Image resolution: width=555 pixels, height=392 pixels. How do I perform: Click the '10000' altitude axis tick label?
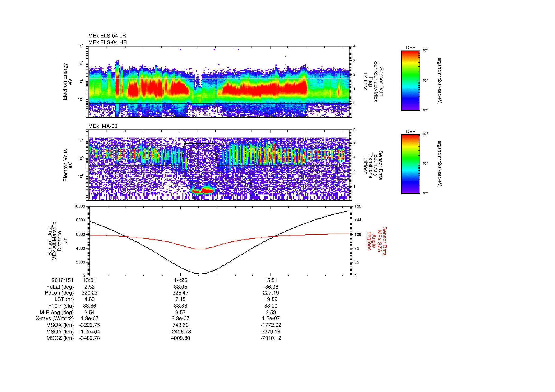[79, 206]
